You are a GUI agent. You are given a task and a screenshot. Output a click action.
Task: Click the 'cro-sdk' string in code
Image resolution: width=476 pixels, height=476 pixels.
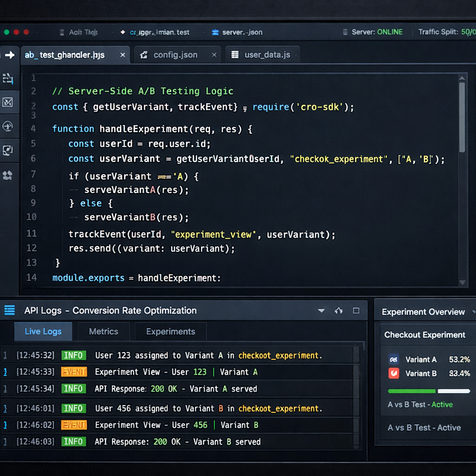tap(320, 107)
